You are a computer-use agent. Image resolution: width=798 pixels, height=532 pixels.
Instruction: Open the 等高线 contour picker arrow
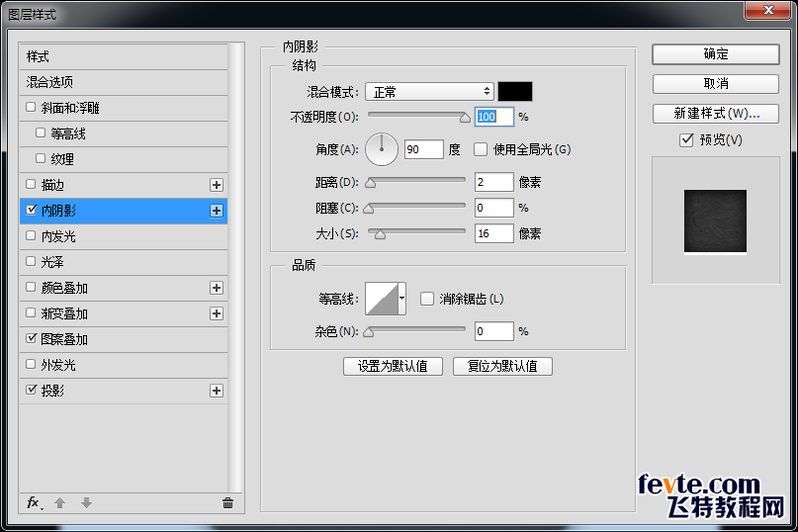(x=402, y=299)
